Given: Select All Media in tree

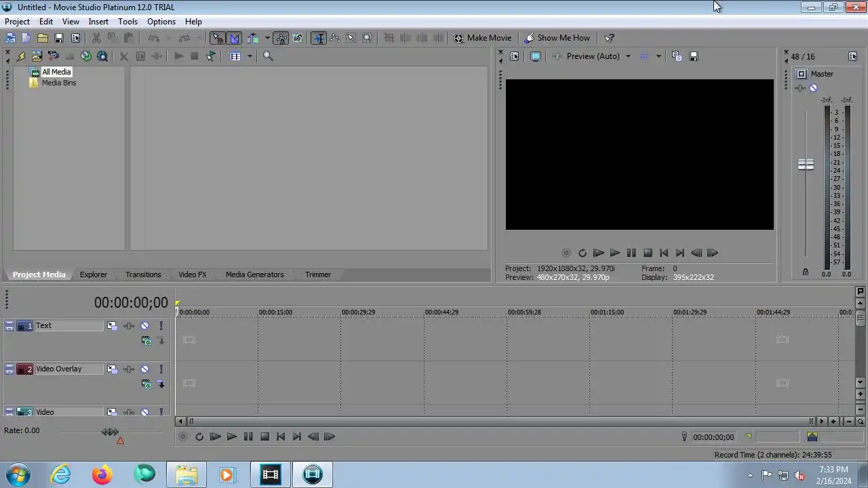Looking at the screenshot, I should click(x=56, y=72).
